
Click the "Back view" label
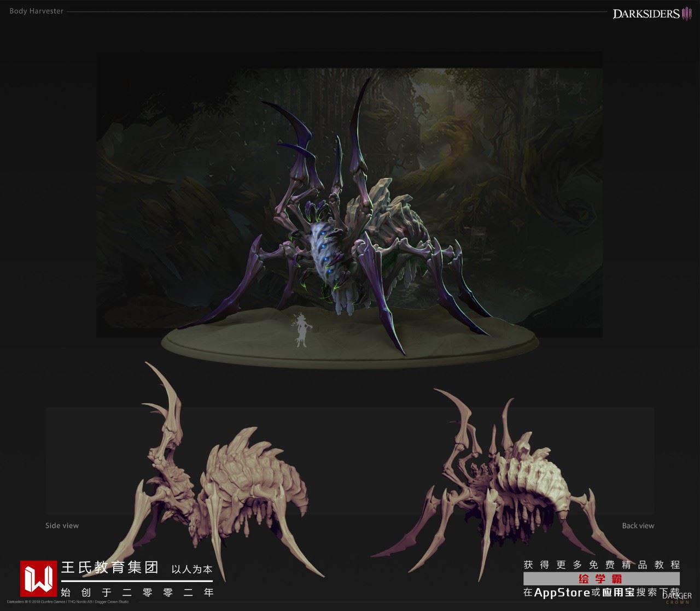(638, 526)
